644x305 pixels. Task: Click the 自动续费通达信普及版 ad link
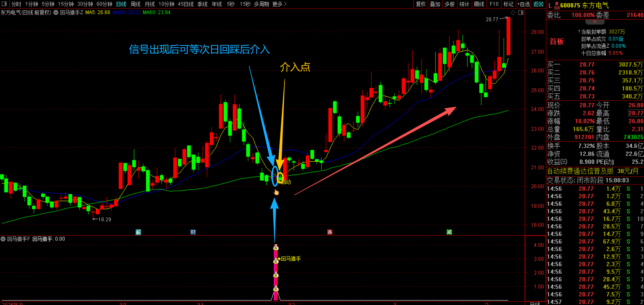(x=593, y=171)
